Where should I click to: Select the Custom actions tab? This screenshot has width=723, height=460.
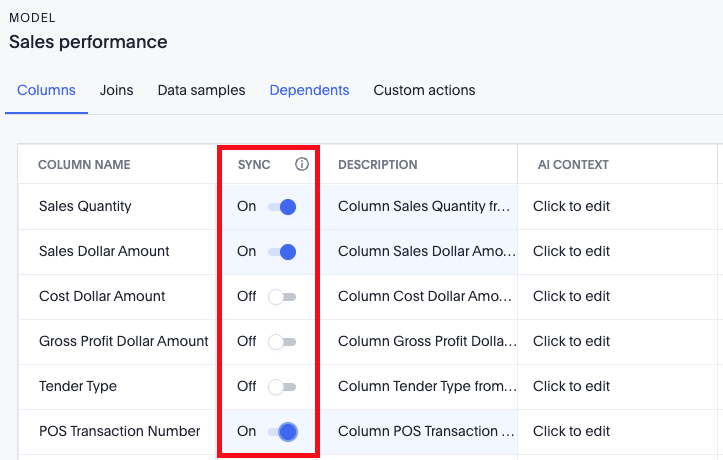[x=424, y=90]
